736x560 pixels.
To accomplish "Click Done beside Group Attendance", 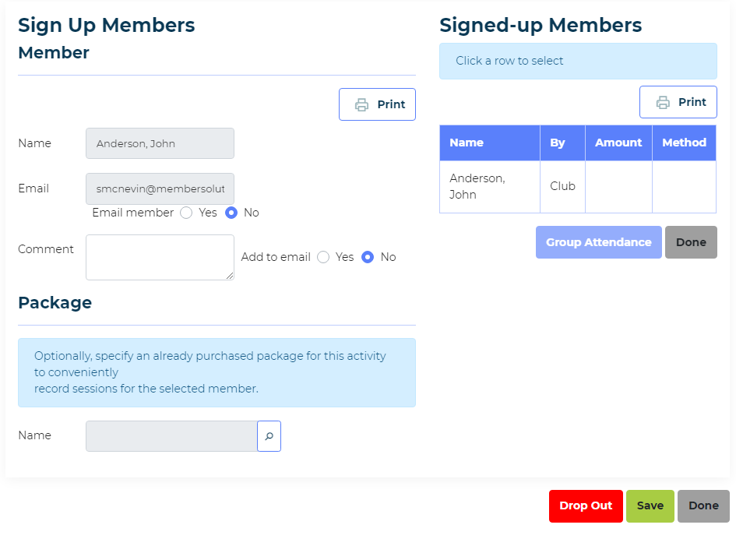I will click(691, 242).
